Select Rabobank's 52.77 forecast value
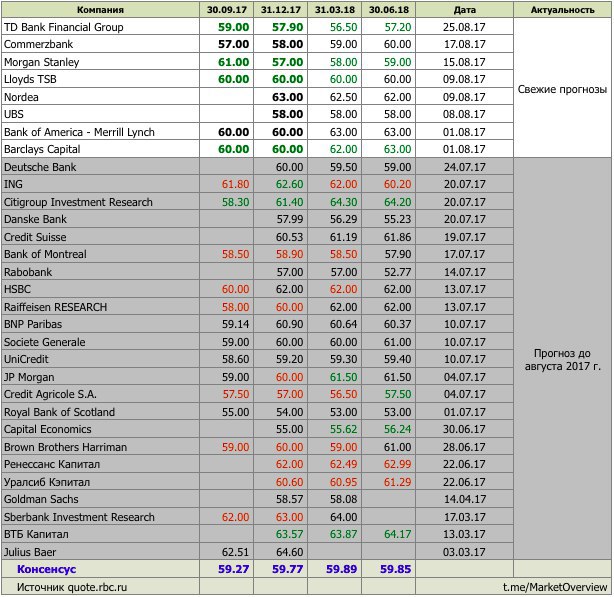The width and height of the screenshot is (614, 597). pyautogui.click(x=397, y=272)
